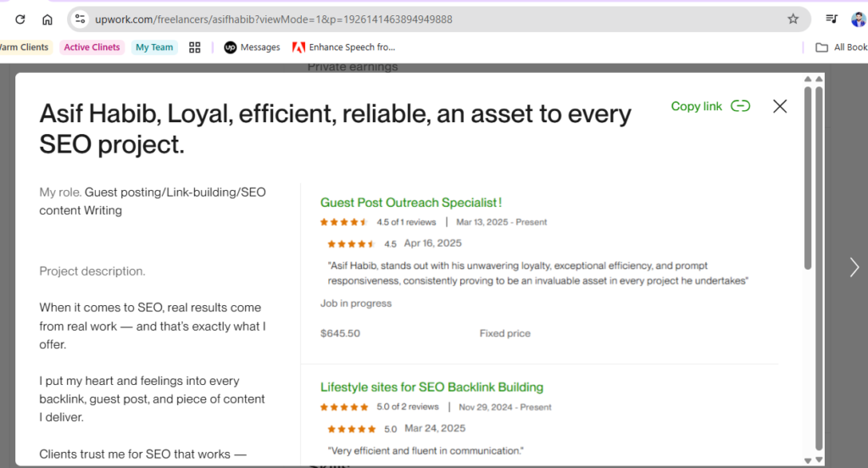Open the Active Clinets bookmark
The width and height of the screenshot is (868, 468).
92,47
